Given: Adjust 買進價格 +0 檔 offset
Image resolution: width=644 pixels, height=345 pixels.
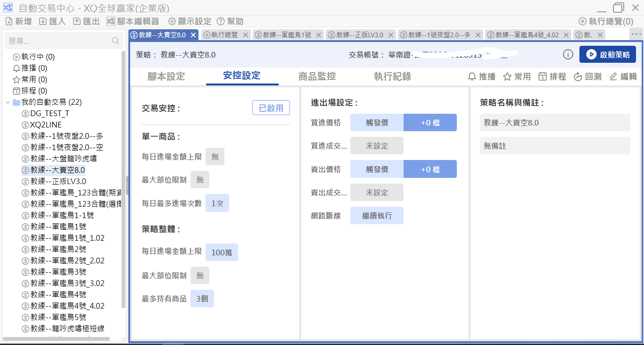Looking at the screenshot, I should [430, 123].
